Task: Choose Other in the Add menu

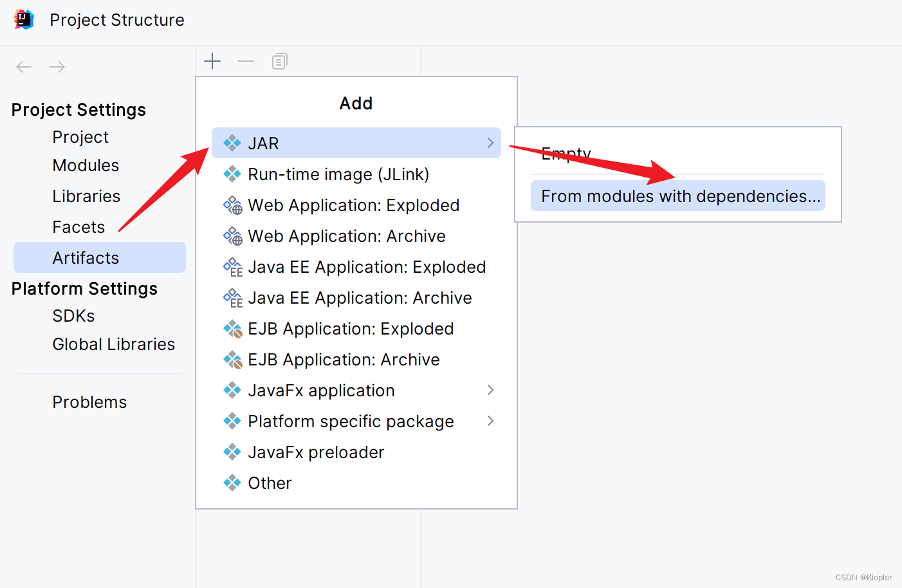Action: click(x=356, y=482)
